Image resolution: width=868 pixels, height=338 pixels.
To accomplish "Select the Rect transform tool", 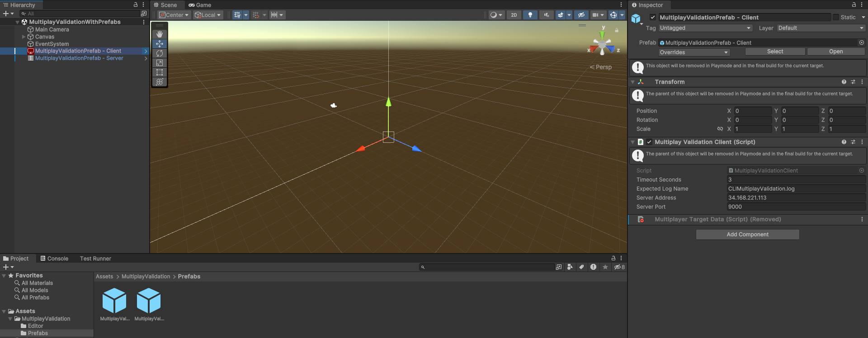I will [x=160, y=72].
